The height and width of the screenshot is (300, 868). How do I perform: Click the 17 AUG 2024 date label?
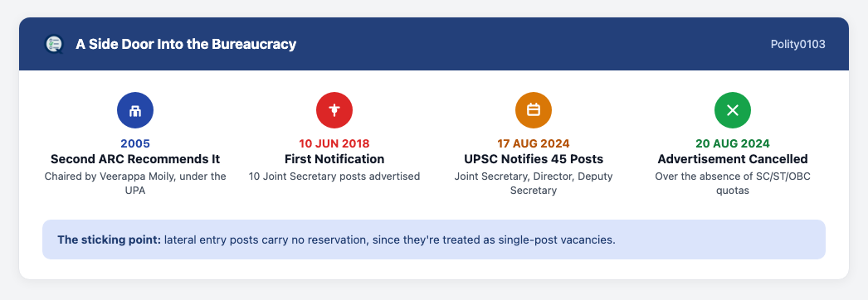[533, 143]
